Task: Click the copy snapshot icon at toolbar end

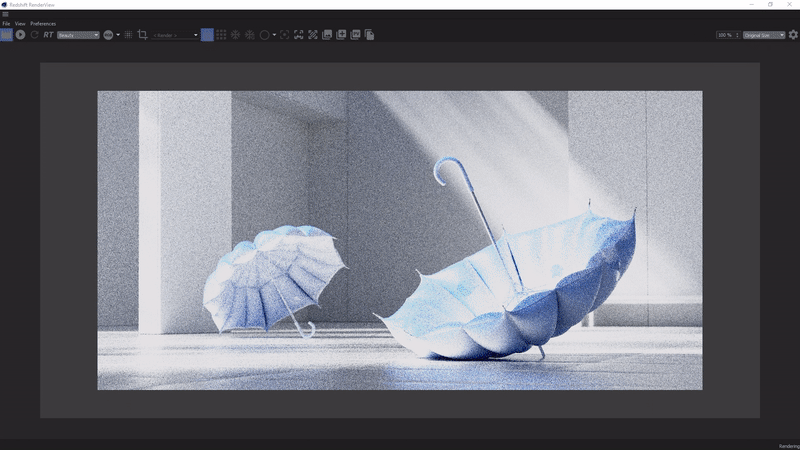Action: pyautogui.click(x=369, y=35)
